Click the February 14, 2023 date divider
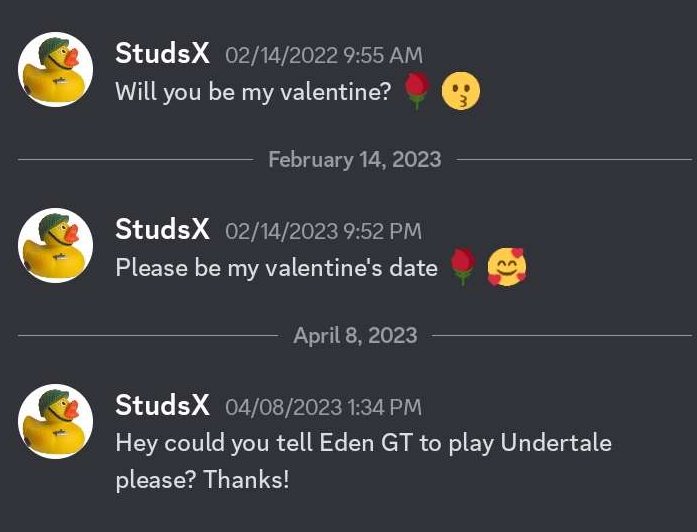The width and height of the screenshot is (697, 532). [355, 160]
